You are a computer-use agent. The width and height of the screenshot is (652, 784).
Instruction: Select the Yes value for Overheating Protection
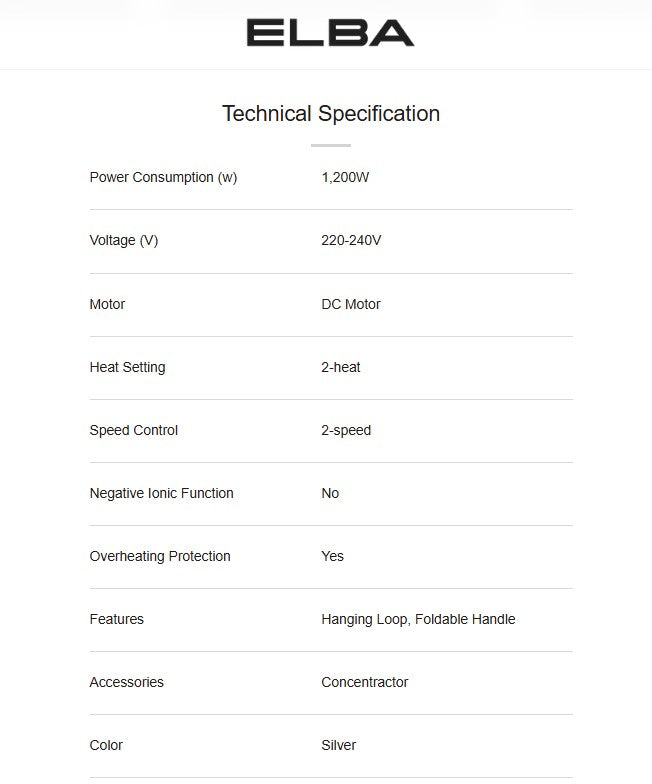(x=332, y=556)
